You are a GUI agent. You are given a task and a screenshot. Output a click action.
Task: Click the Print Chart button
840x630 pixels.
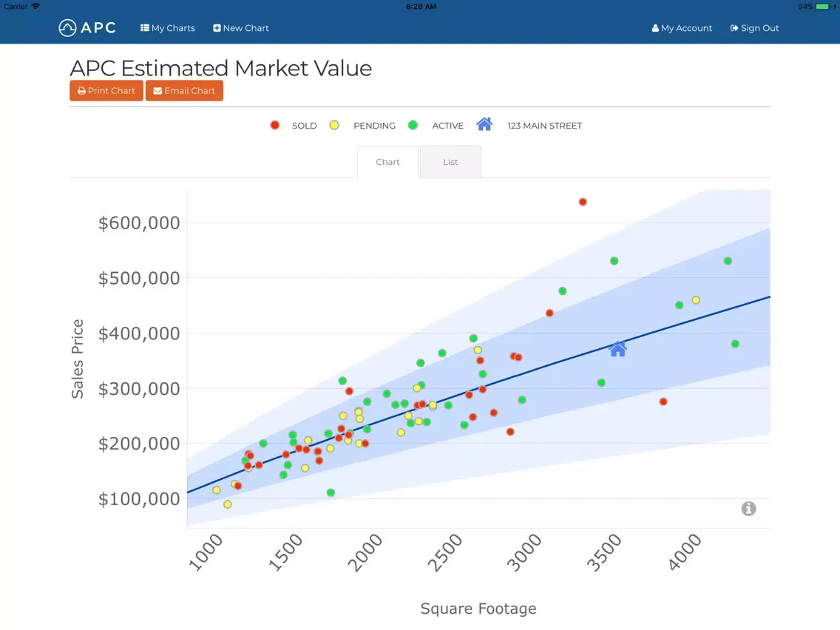[x=106, y=90]
